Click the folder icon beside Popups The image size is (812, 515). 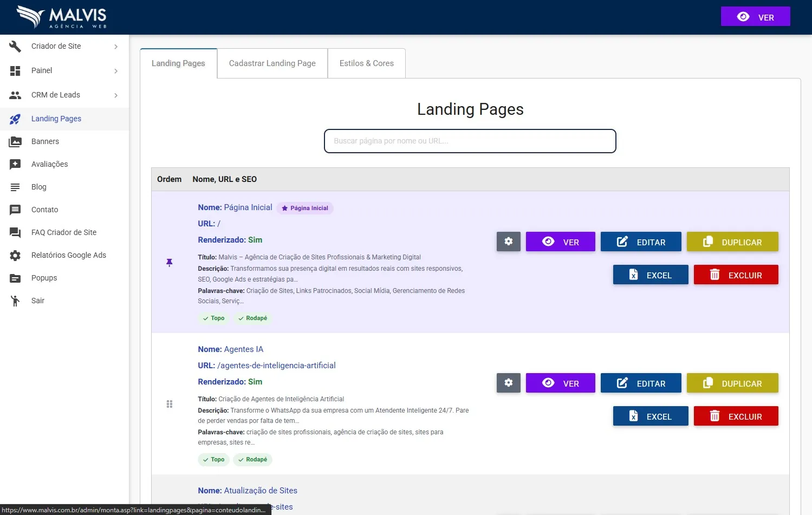pos(15,278)
